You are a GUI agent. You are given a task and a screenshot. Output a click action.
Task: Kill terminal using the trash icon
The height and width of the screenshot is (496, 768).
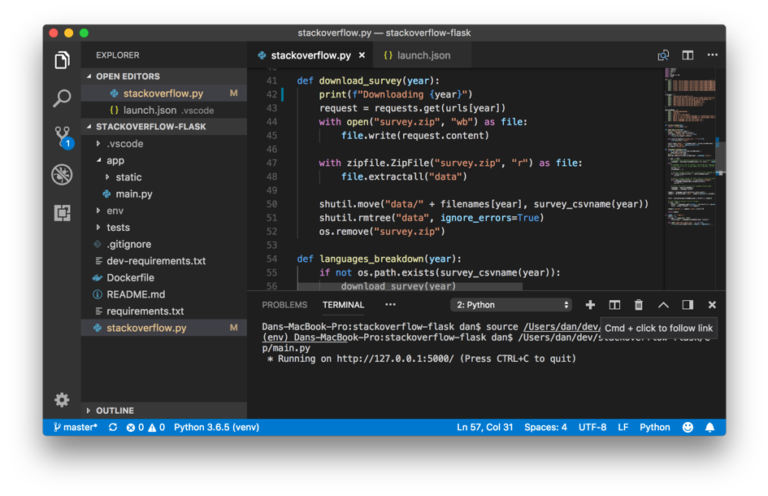pos(638,305)
